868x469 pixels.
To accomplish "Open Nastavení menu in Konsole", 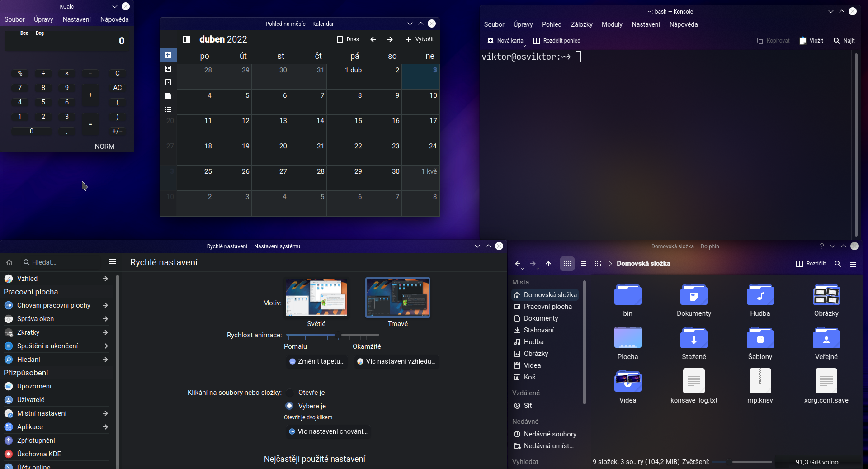I will [646, 24].
